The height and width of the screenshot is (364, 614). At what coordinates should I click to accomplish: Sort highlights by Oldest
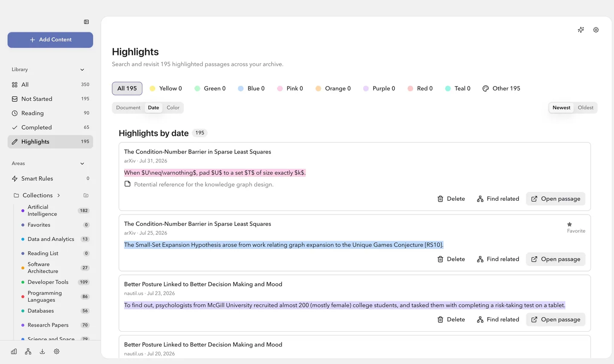click(x=585, y=108)
